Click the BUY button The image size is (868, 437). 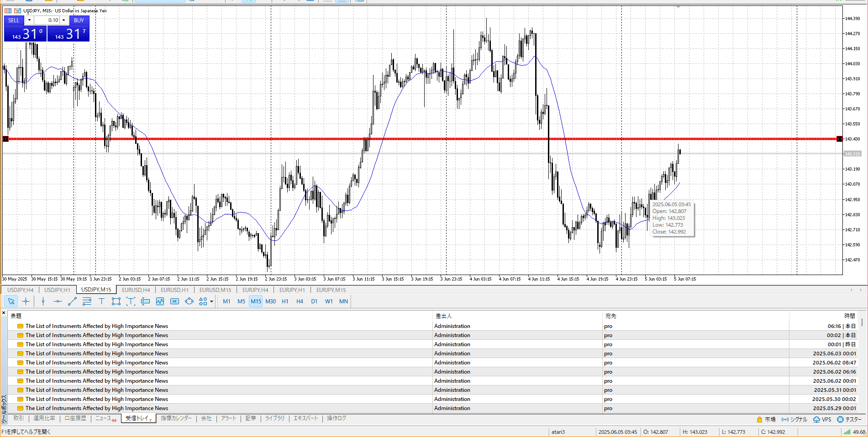[x=79, y=20]
